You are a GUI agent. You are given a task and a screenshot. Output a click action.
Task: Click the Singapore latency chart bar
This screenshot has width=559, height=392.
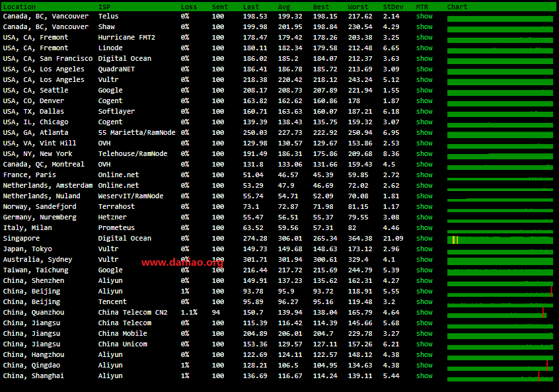click(x=500, y=240)
